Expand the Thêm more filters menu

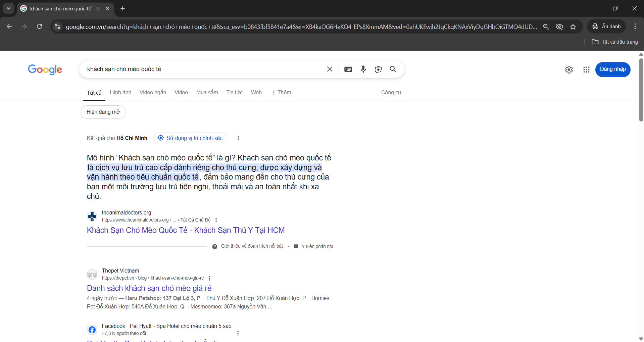click(x=281, y=93)
